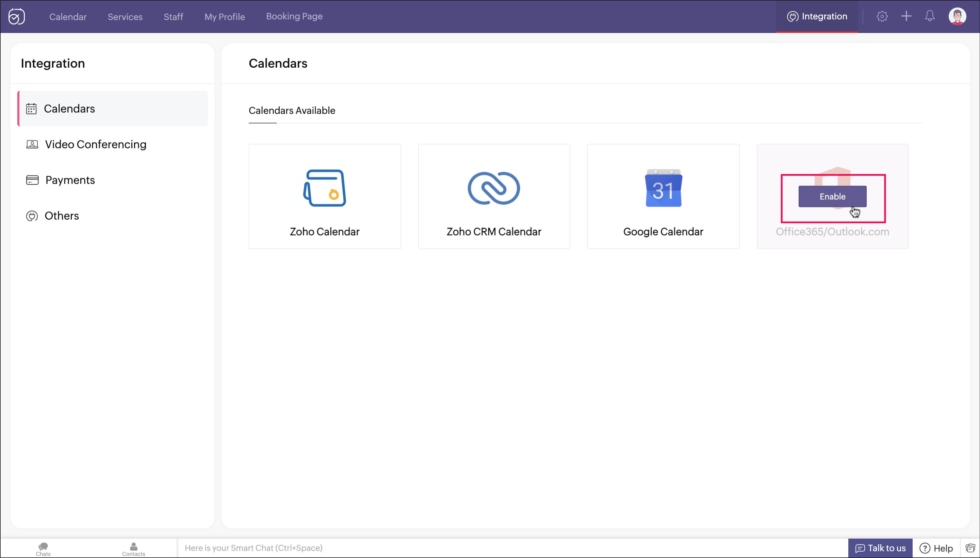Open the Booking Page menu
The image size is (980, 558).
pyautogui.click(x=294, y=16)
